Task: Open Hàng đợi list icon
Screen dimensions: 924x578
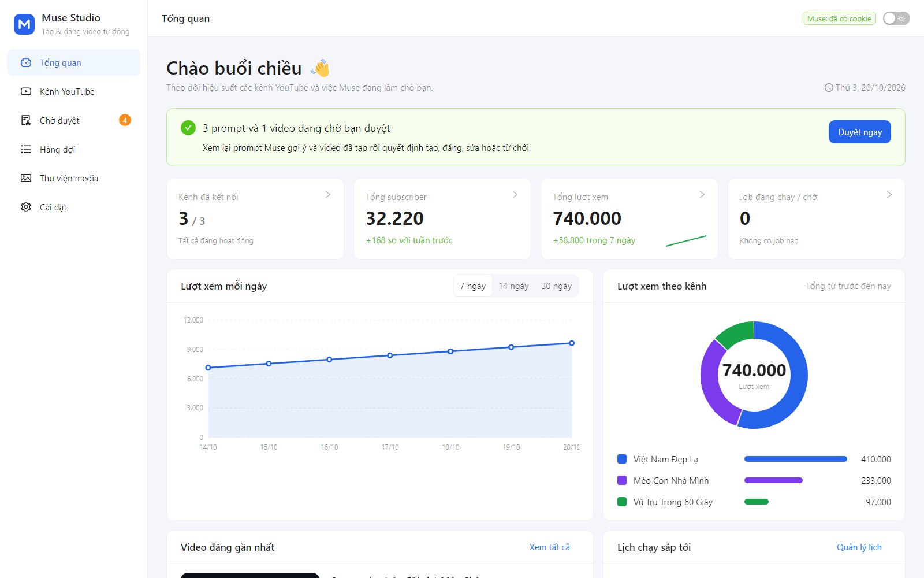Action: pyautogui.click(x=26, y=149)
